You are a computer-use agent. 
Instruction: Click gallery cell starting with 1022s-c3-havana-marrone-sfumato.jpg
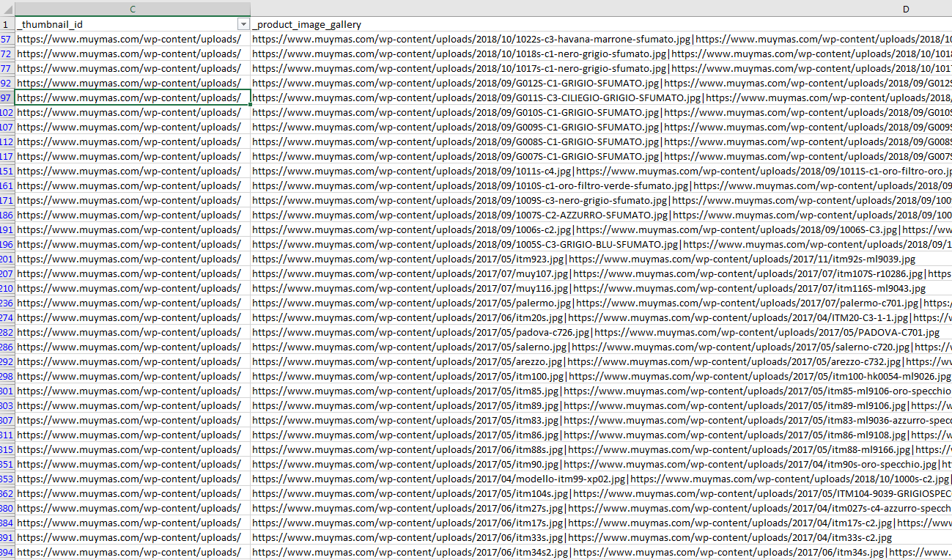coord(601,39)
